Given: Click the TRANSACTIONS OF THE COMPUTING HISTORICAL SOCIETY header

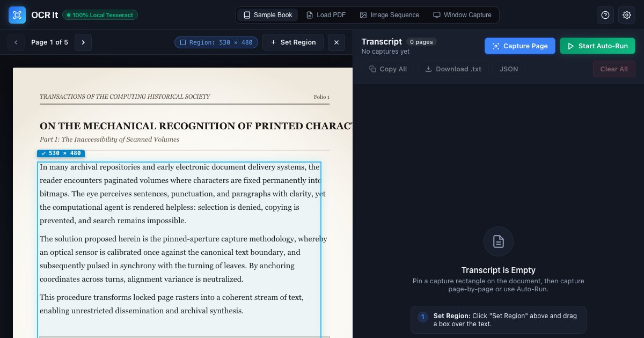Looking at the screenshot, I should point(125,97).
